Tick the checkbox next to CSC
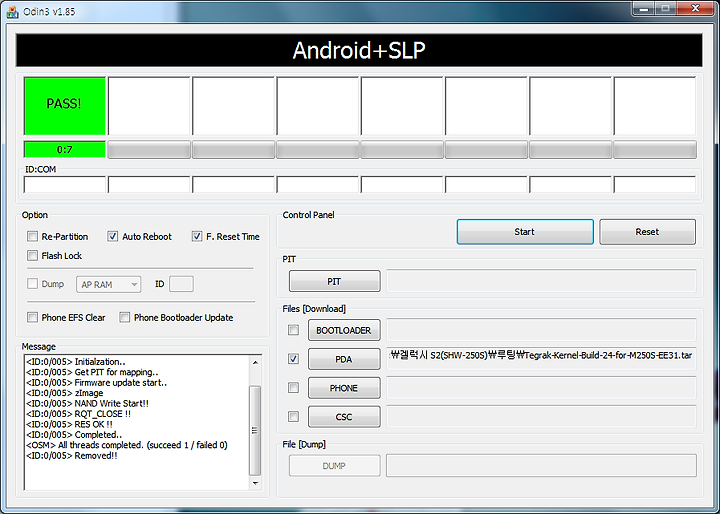The height and width of the screenshot is (514, 720). click(293, 417)
